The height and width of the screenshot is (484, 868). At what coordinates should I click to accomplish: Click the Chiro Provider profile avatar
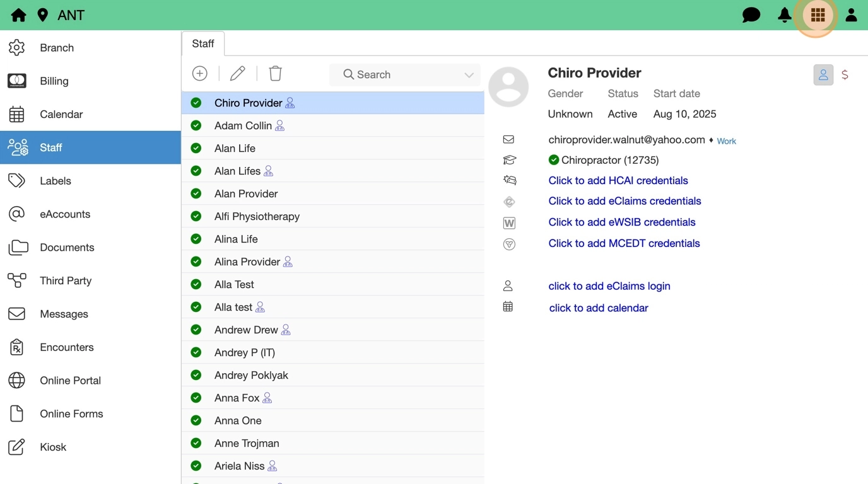pos(508,87)
